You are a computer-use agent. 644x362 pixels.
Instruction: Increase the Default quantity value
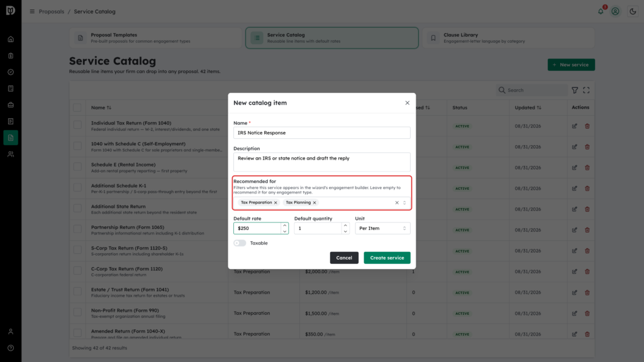pos(345,226)
